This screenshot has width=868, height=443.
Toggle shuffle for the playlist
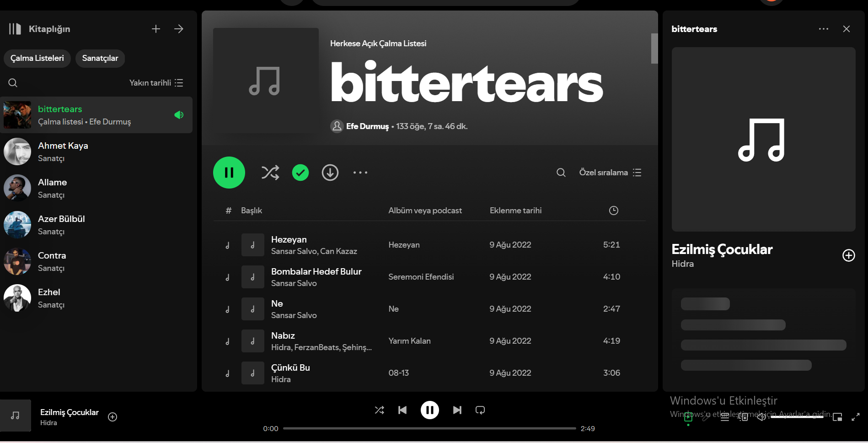pyautogui.click(x=270, y=173)
